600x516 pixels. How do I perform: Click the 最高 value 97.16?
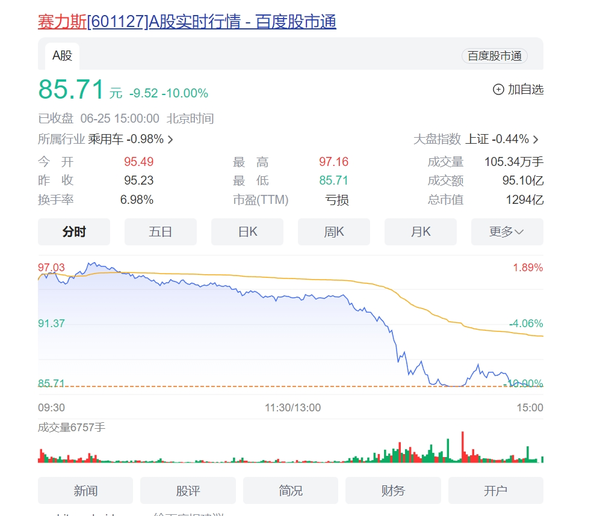coord(334,162)
